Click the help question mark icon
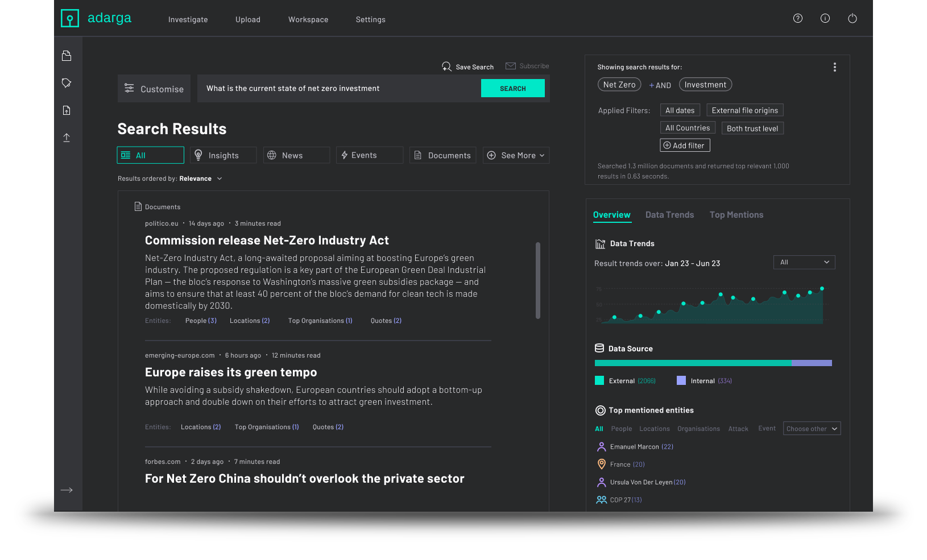 point(798,19)
